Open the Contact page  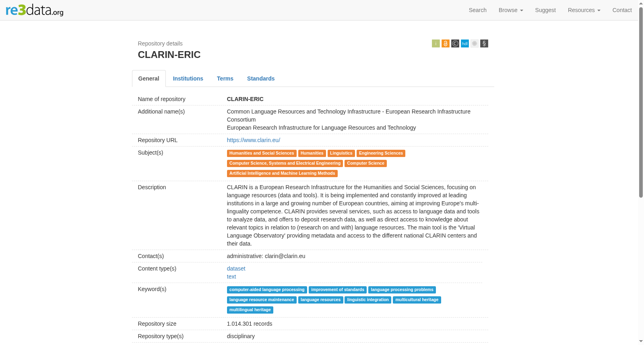[622, 10]
